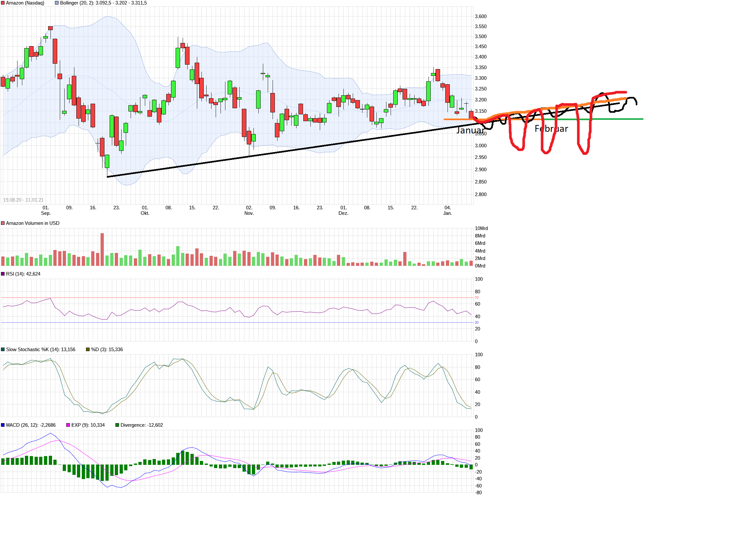The image size is (756, 533).
Task: Click the 3.600 price axis label
Action: (481, 16)
